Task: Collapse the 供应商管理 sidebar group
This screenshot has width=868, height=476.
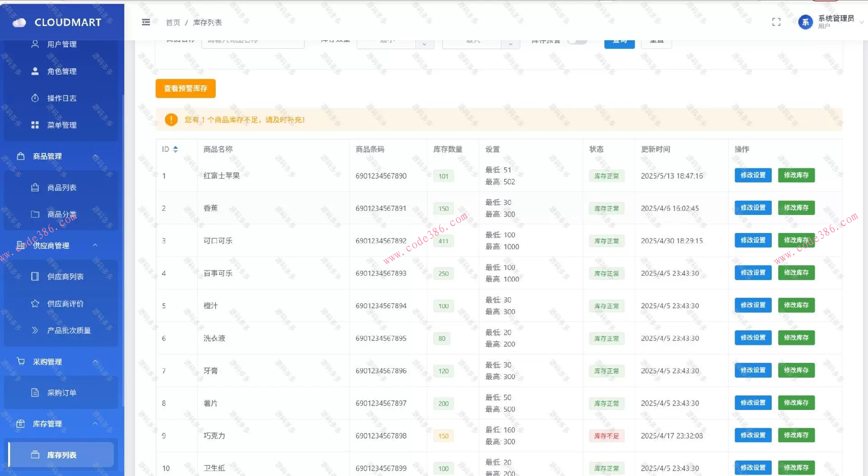Action: [x=95, y=245]
